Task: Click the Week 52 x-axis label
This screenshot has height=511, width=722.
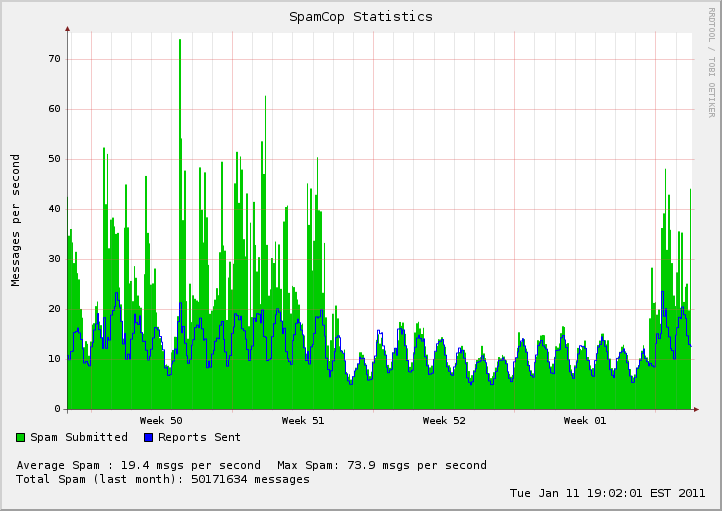Action: pyautogui.click(x=444, y=421)
